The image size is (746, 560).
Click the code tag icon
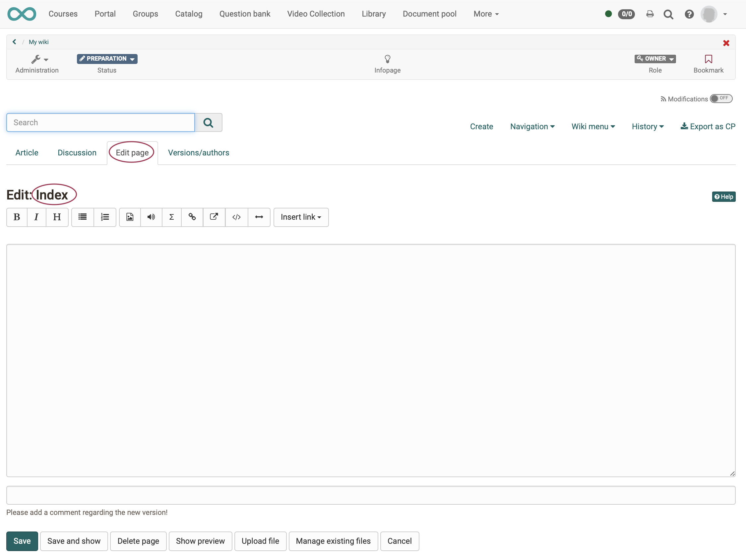(x=236, y=217)
